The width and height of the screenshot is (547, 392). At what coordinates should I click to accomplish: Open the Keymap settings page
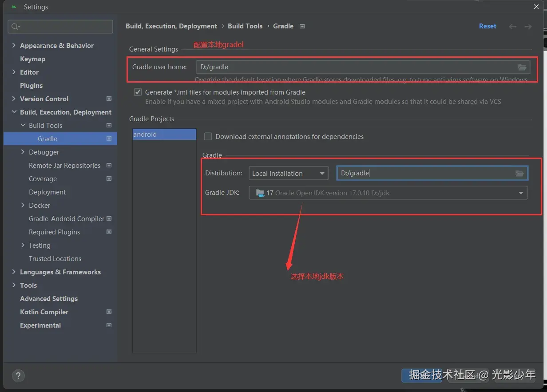(x=32, y=59)
